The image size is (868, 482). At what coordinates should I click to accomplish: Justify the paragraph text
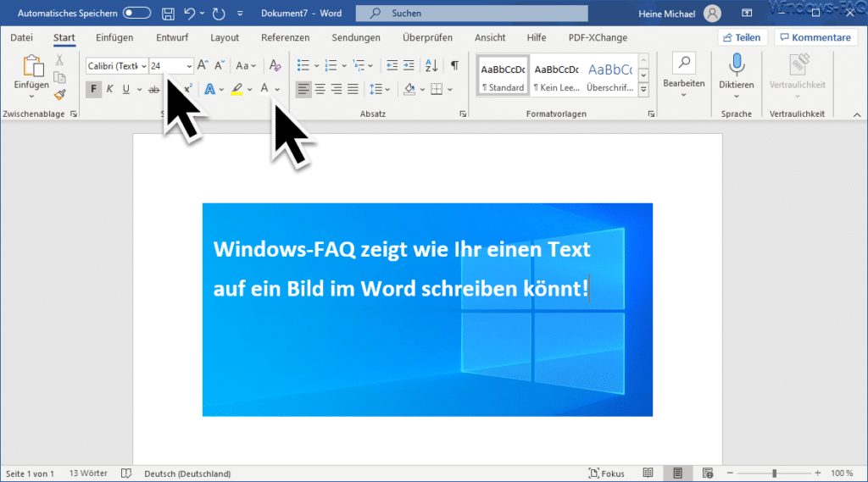353,89
